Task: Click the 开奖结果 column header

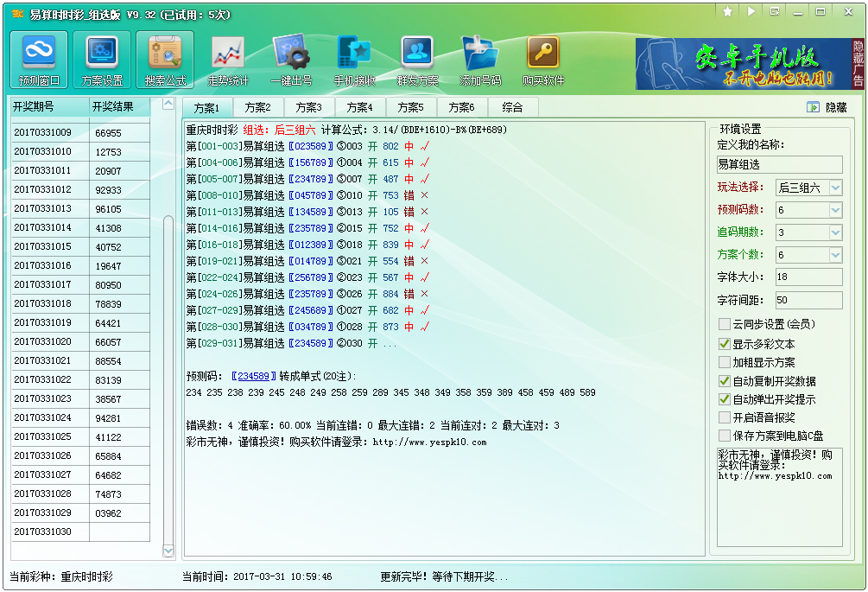Action: (x=119, y=107)
